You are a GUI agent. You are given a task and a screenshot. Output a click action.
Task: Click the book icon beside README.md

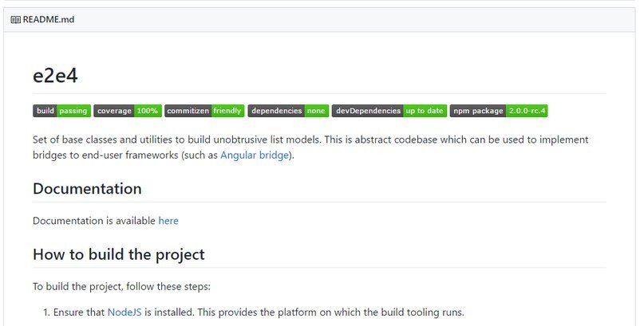[16, 20]
